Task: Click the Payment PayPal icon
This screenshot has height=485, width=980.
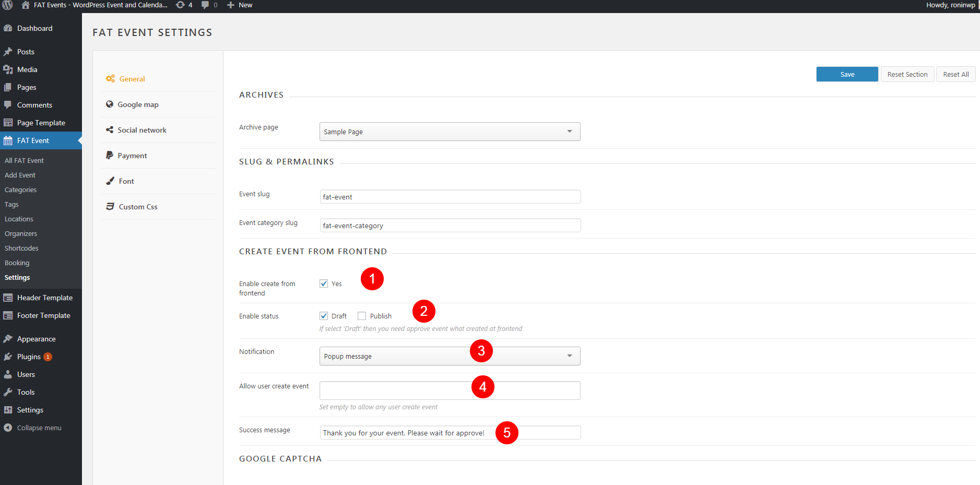Action: pyautogui.click(x=110, y=156)
